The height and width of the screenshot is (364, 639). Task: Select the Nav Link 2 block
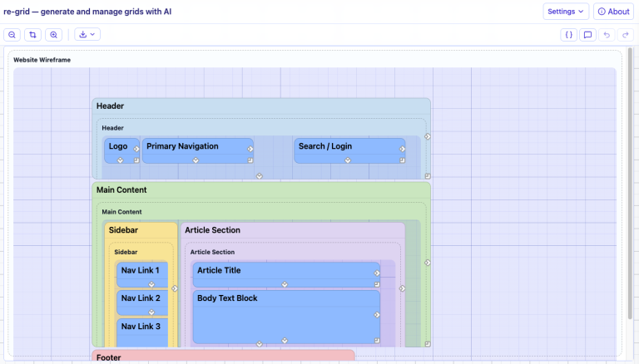coord(142,303)
